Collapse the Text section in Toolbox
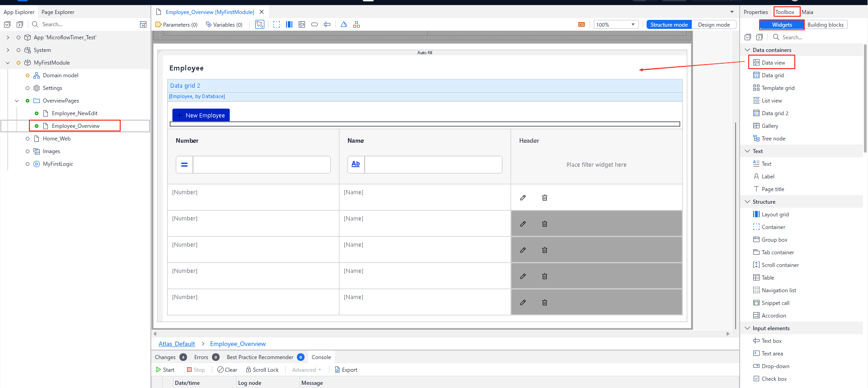 747,151
